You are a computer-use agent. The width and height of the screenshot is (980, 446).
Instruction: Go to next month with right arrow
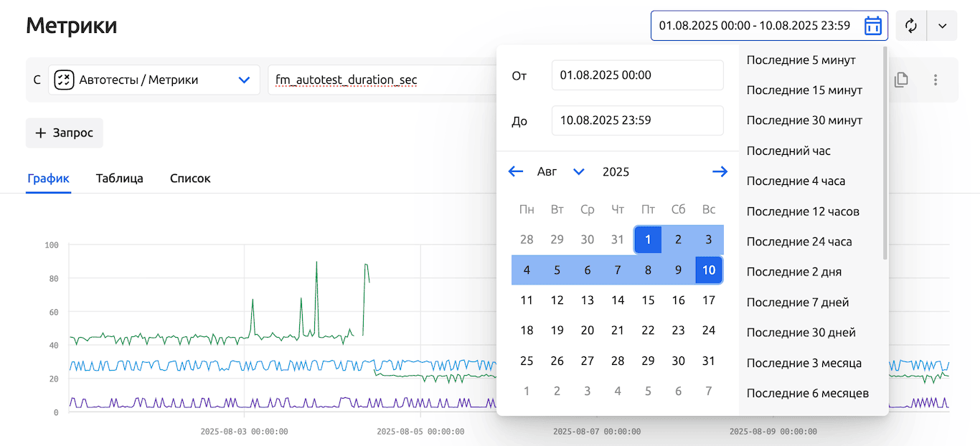click(720, 171)
